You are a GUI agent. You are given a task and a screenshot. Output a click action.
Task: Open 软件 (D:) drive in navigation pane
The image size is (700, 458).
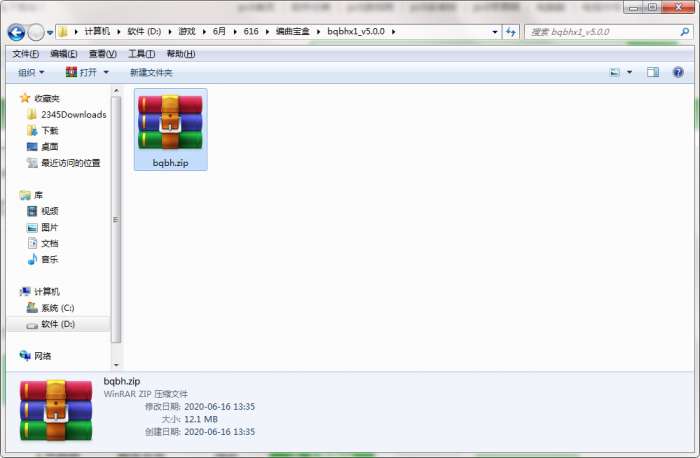click(x=50, y=324)
